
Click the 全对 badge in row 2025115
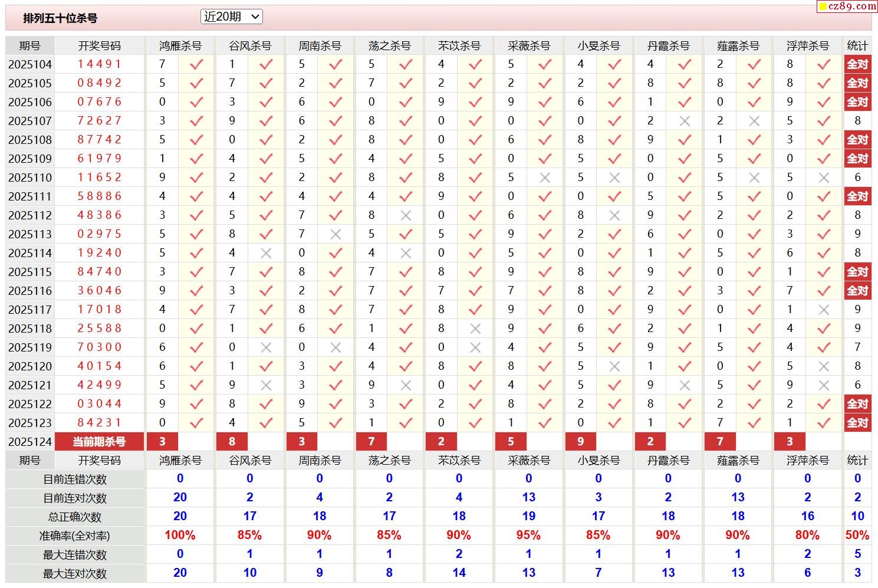857,272
